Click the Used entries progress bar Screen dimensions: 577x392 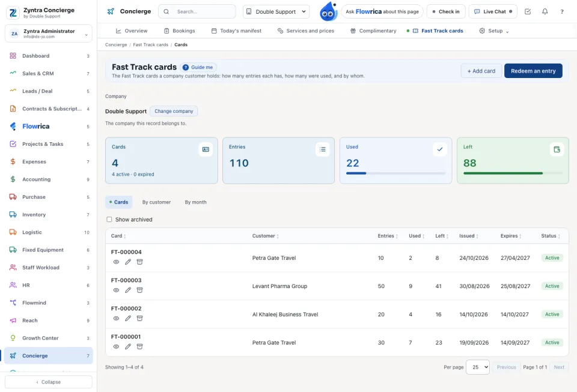(x=395, y=173)
